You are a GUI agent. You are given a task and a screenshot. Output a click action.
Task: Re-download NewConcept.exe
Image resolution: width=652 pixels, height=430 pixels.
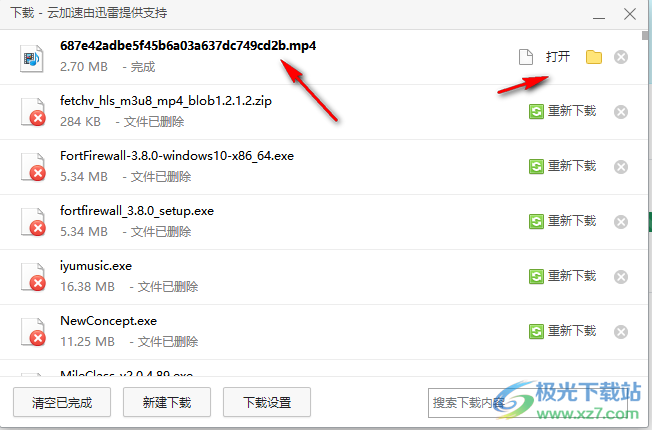coord(562,331)
